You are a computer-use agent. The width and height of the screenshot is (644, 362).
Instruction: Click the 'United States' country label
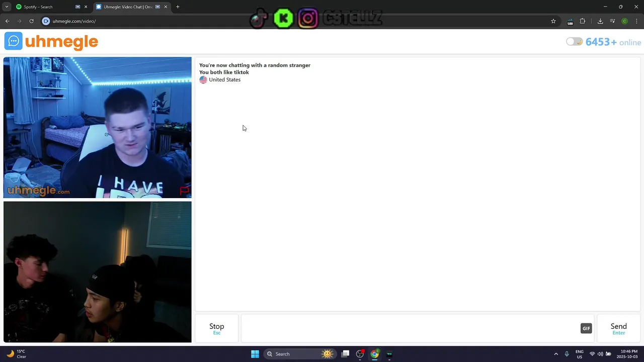pyautogui.click(x=225, y=79)
